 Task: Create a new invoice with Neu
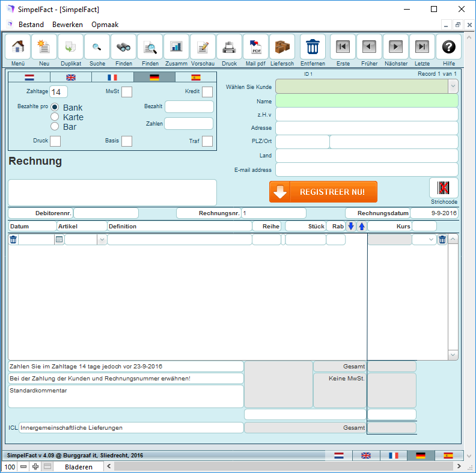(44, 47)
